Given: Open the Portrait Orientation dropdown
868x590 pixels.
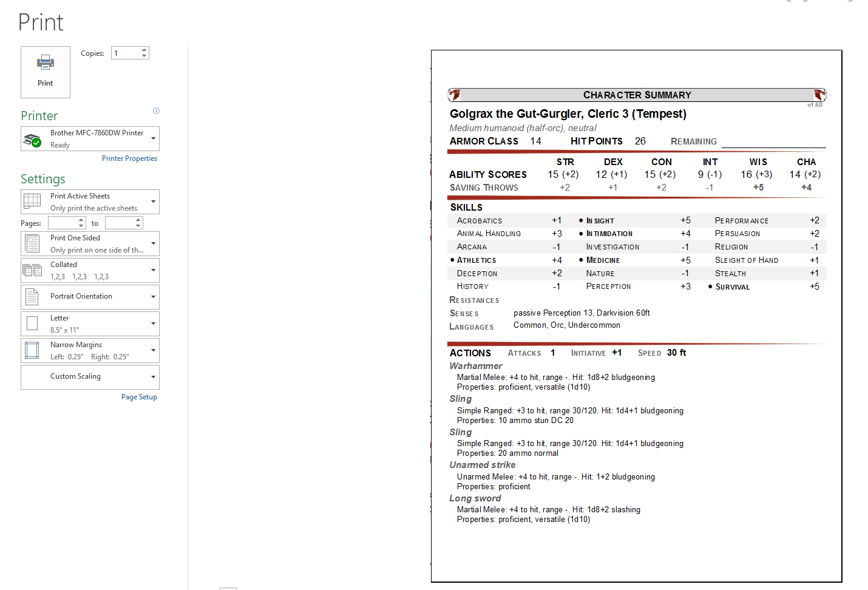Looking at the screenshot, I should [90, 297].
